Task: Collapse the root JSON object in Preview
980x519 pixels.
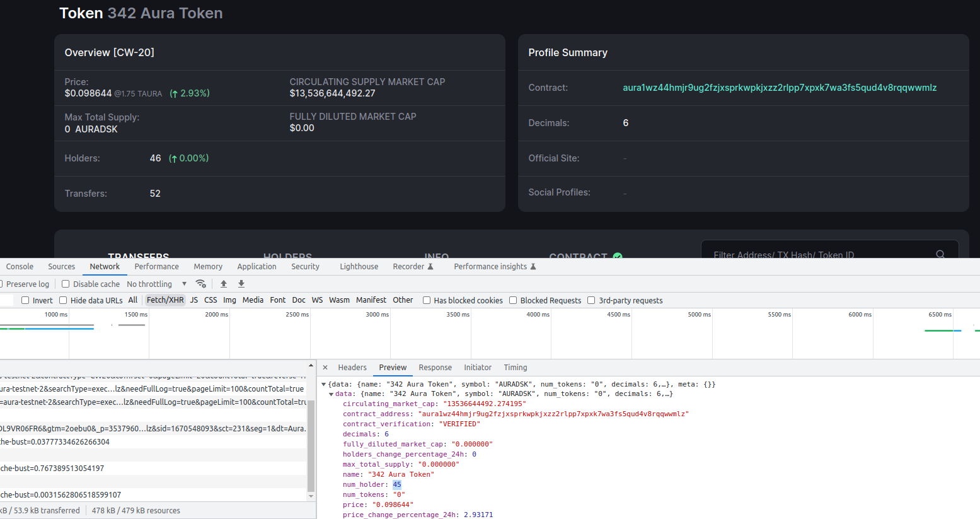Action: coord(324,384)
